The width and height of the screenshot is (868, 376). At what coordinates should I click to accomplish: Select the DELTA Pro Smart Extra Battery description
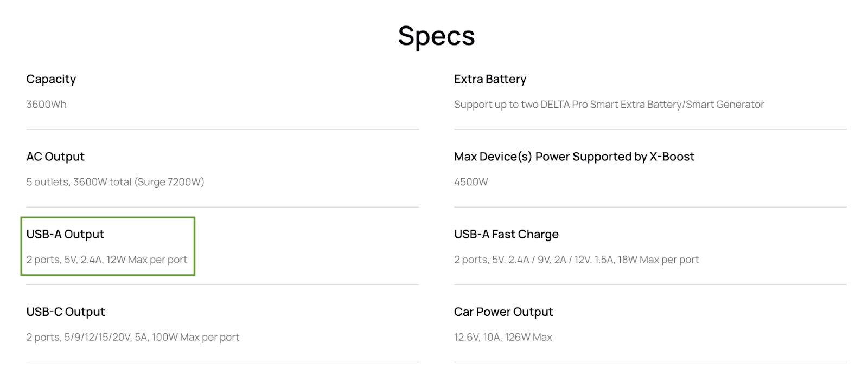[x=609, y=105]
